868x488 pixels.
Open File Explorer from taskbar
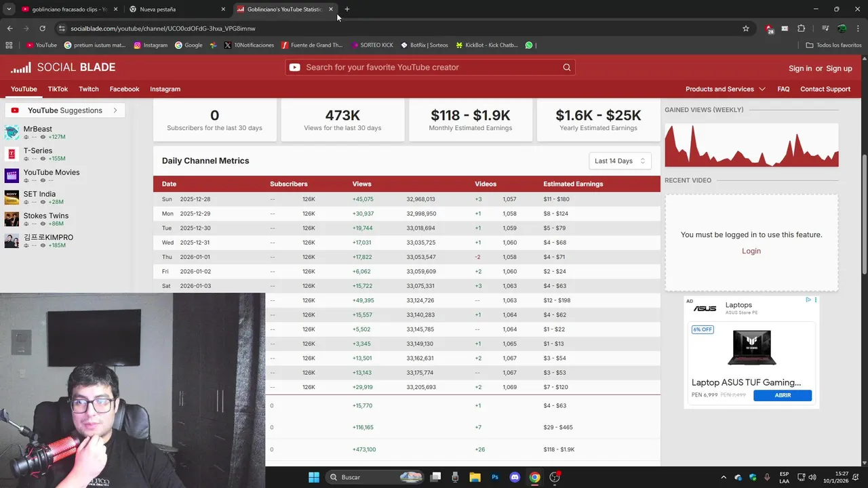[x=475, y=477]
